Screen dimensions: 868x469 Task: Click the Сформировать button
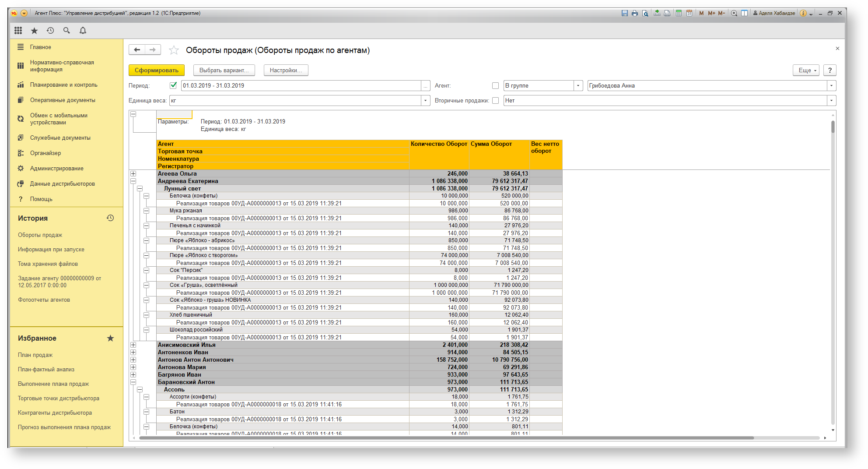pyautogui.click(x=156, y=70)
